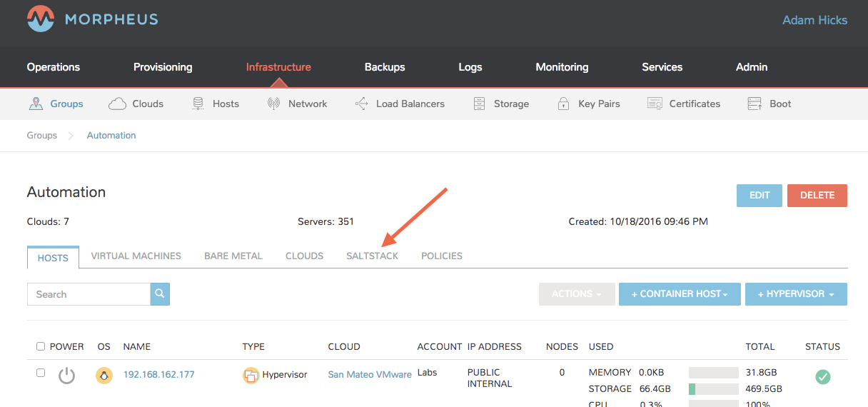Click the Certificates icon
Screen dimensions: 868x407
click(x=655, y=104)
